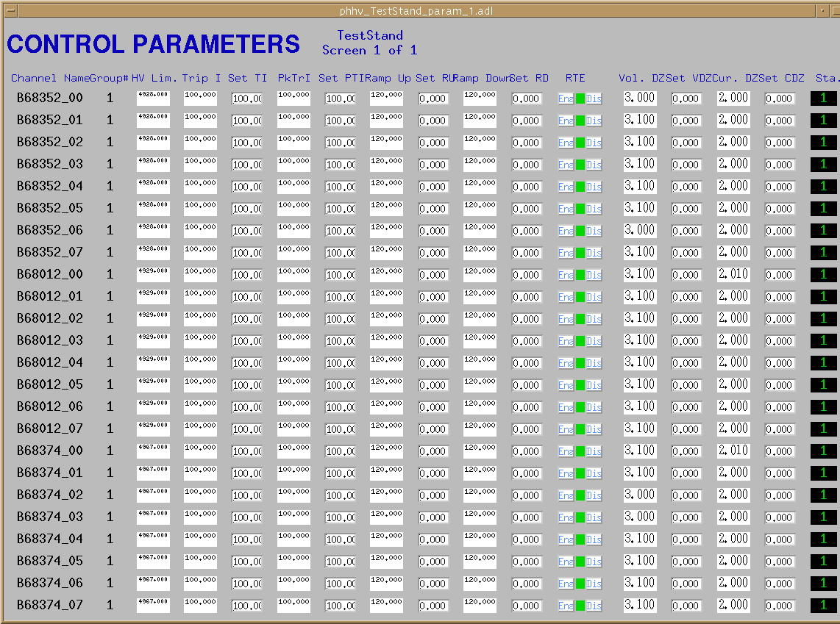The width and height of the screenshot is (840, 624).
Task: Select Set CDZ field for B68352_07
Action: (779, 253)
